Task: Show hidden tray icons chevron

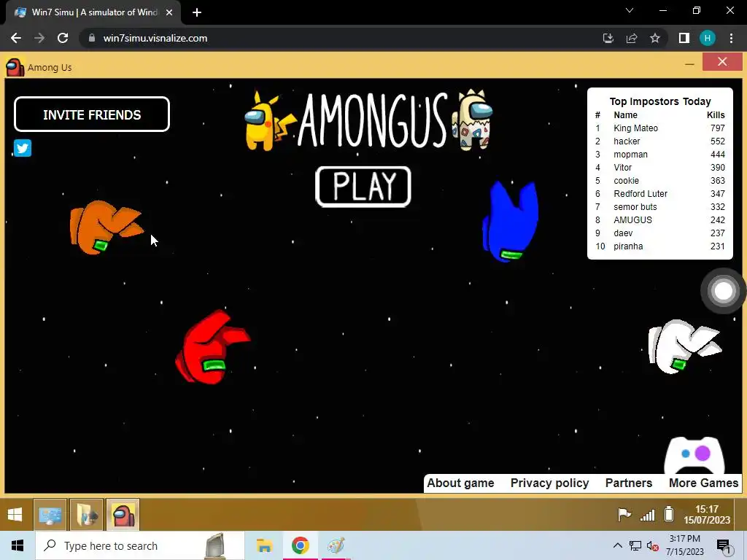Action: [617, 545]
